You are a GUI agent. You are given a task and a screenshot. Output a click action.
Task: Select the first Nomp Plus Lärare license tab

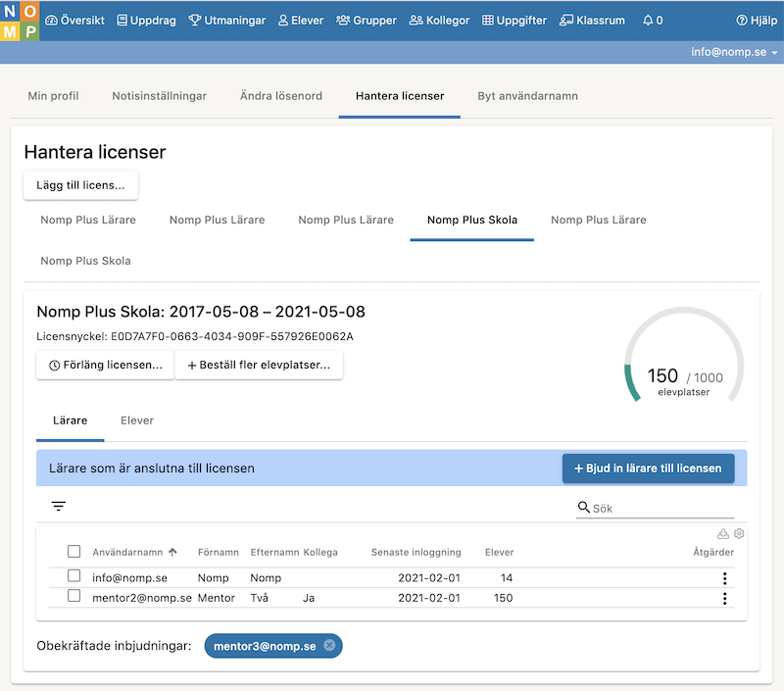(88, 220)
